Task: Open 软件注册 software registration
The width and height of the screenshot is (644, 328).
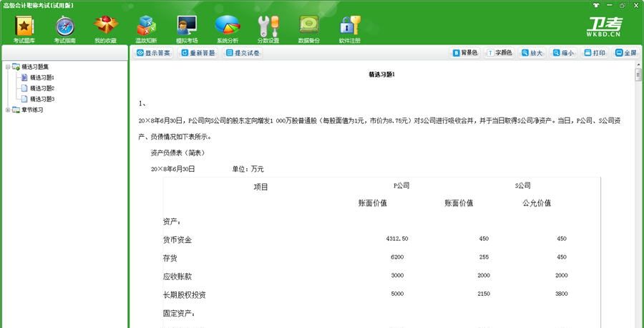Action: pyautogui.click(x=349, y=29)
